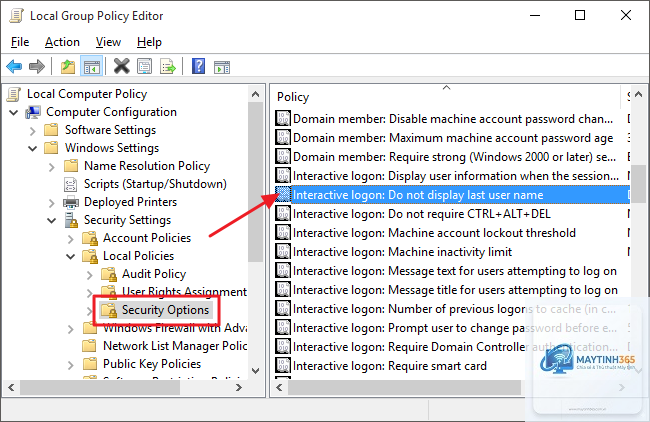Click icon of Do not require CTRL+ALT+DEL policy
650x422 pixels.
click(x=283, y=214)
